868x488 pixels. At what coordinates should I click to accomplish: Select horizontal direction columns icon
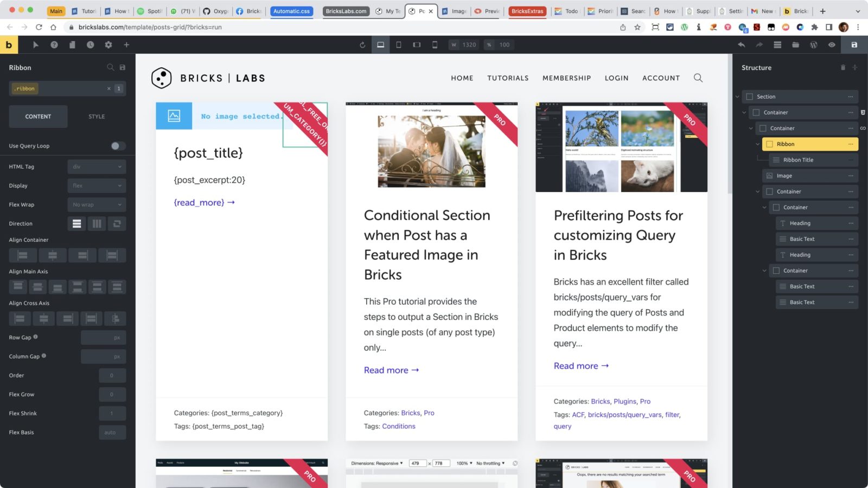coord(97,224)
